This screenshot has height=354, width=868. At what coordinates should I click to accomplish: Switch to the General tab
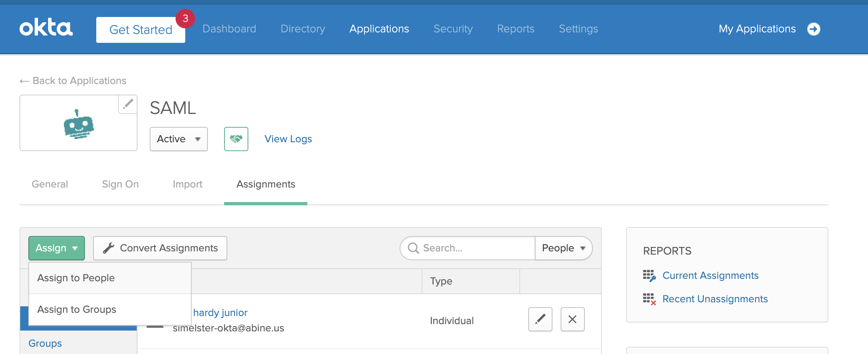point(50,184)
